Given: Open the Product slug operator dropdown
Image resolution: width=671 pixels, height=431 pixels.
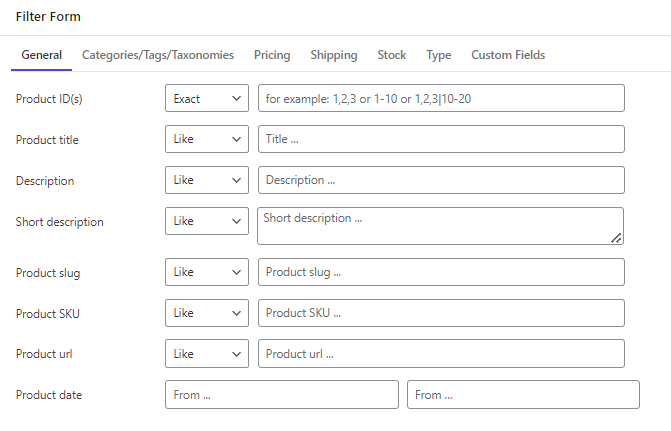Looking at the screenshot, I should coord(207,272).
